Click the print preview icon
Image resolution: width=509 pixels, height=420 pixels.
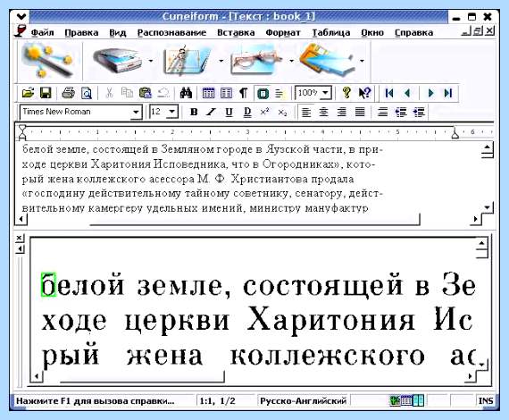(x=87, y=93)
